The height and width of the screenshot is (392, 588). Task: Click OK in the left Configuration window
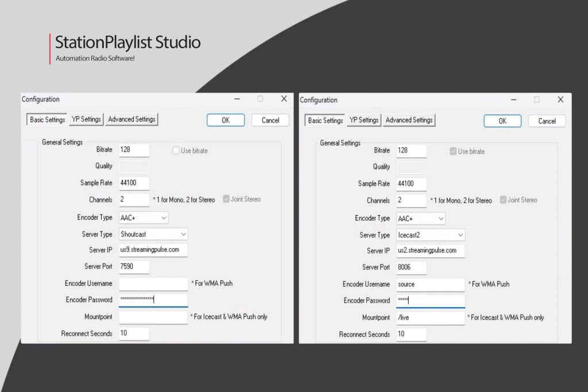click(225, 120)
